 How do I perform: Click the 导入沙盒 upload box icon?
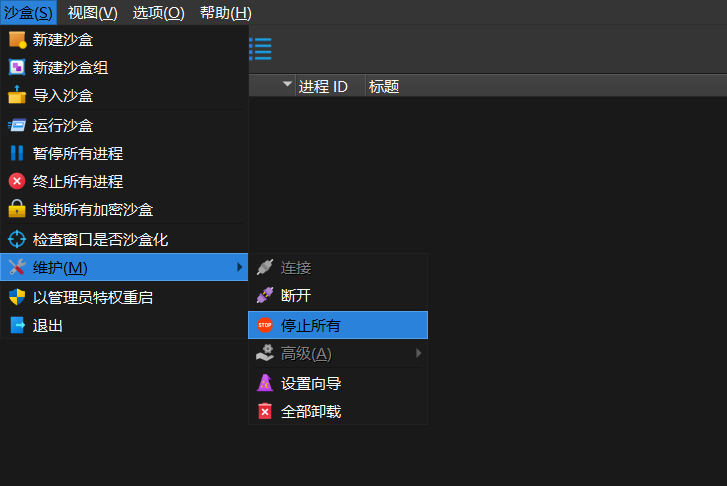click(17, 95)
